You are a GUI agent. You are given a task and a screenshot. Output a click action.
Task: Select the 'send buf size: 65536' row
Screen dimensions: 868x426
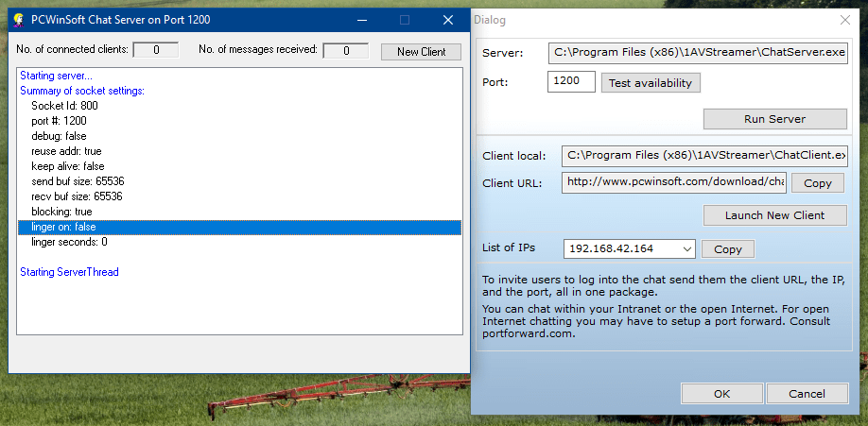tap(240, 181)
